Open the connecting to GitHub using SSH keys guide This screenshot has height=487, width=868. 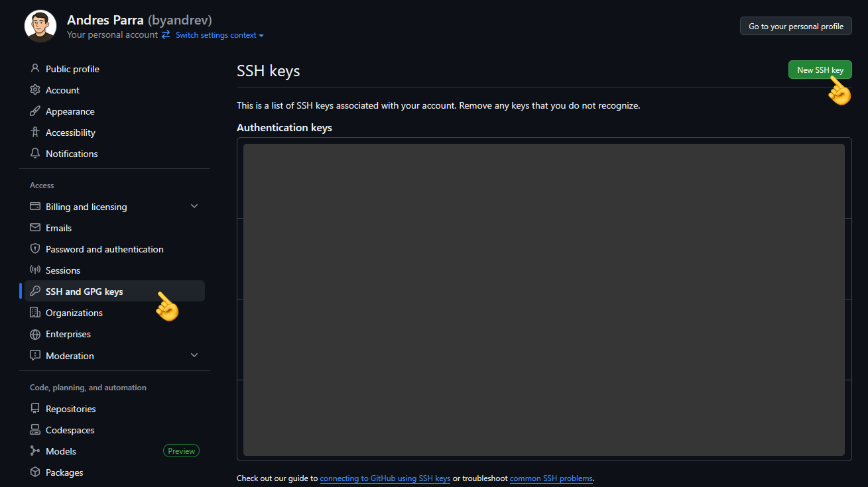tap(385, 478)
